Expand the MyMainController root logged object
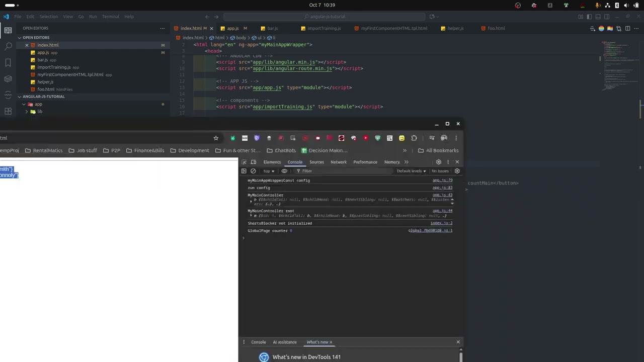The height and width of the screenshot is (362, 644). point(251,216)
